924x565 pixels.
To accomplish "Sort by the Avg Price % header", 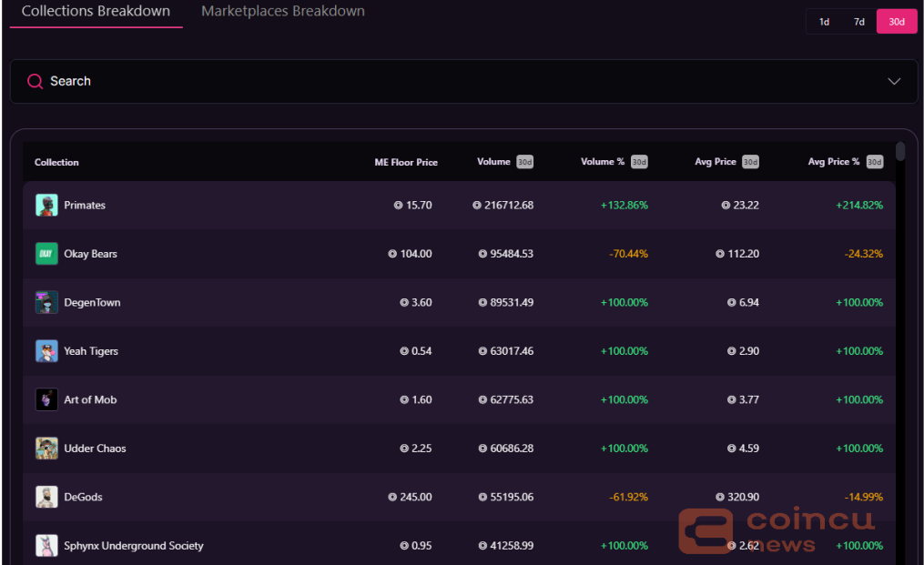I will (x=833, y=161).
